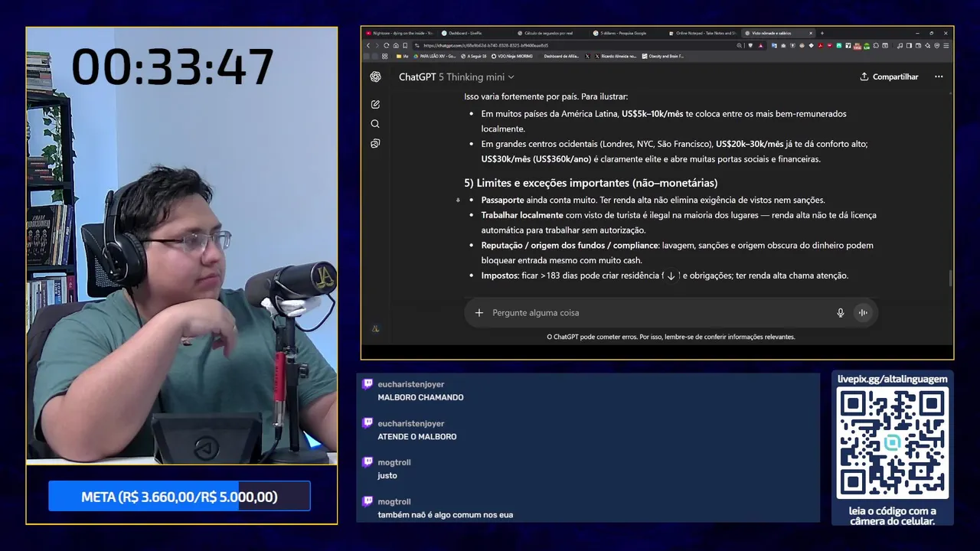Open the three-dot conversation options menu
Screen dimensions: 980x551
(939, 77)
